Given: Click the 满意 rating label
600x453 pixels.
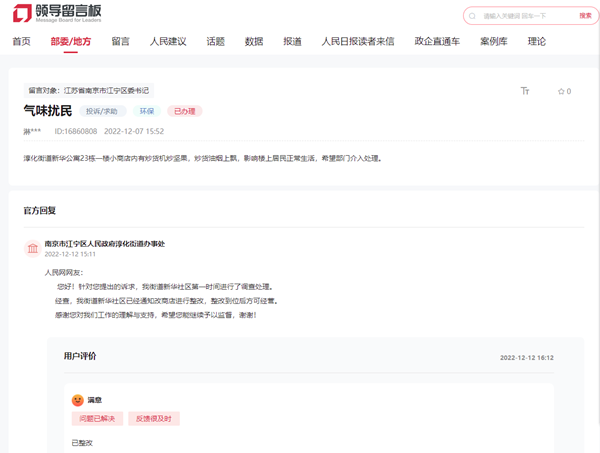Looking at the screenshot, I should pyautogui.click(x=95, y=400).
